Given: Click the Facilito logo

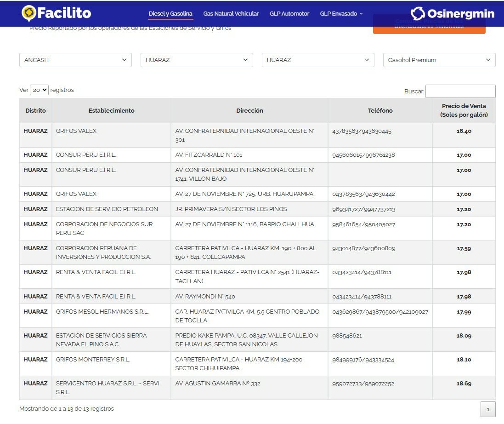Looking at the screenshot, I should [x=56, y=13].
